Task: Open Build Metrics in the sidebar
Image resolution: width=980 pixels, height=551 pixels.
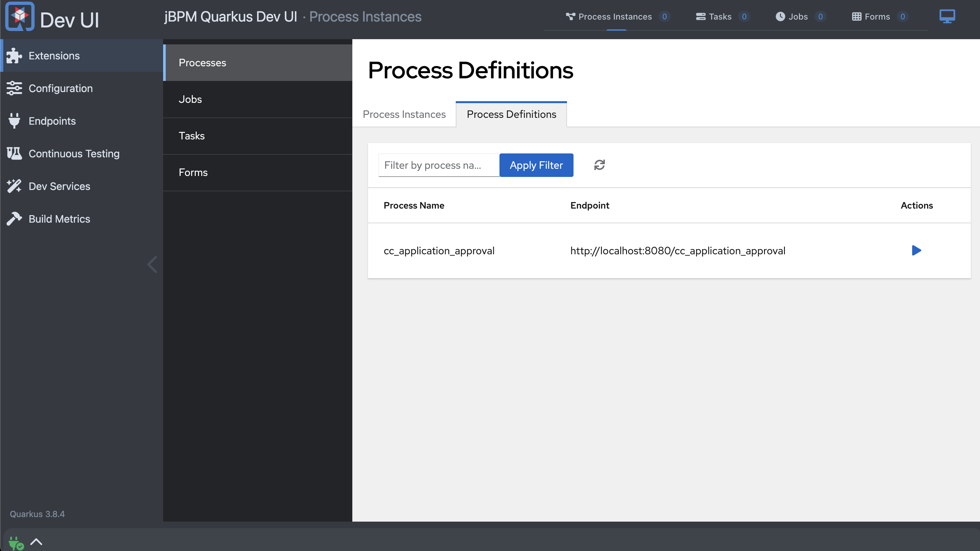Action: click(x=82, y=219)
